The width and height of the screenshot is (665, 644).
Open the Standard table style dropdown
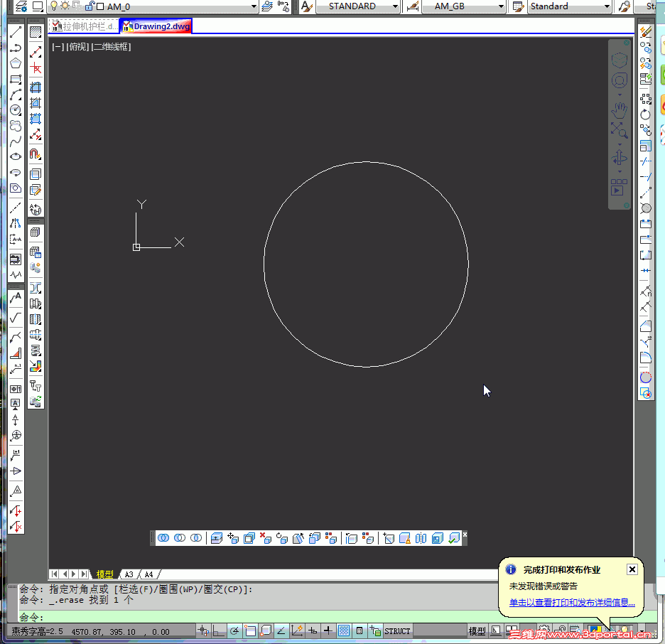point(607,6)
